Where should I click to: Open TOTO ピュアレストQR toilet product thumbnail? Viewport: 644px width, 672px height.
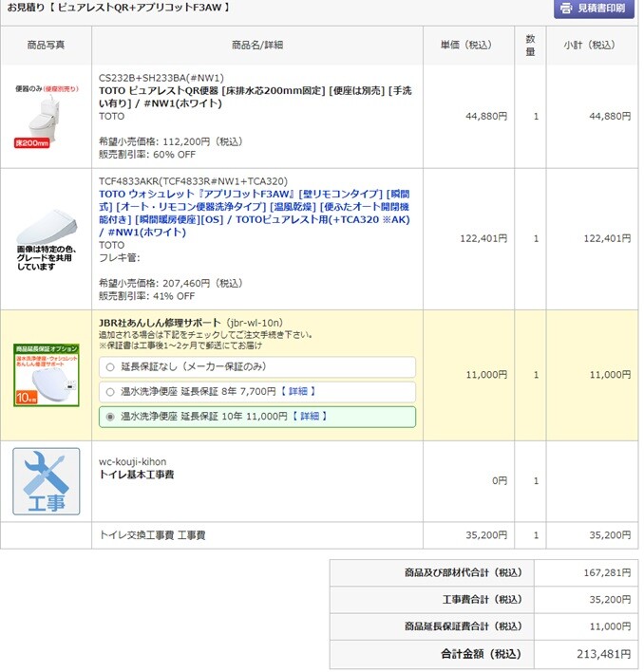coord(47,116)
